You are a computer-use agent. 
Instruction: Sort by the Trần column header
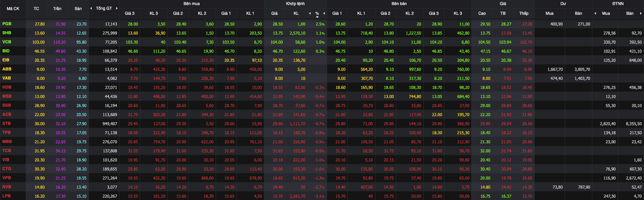tap(57, 9)
